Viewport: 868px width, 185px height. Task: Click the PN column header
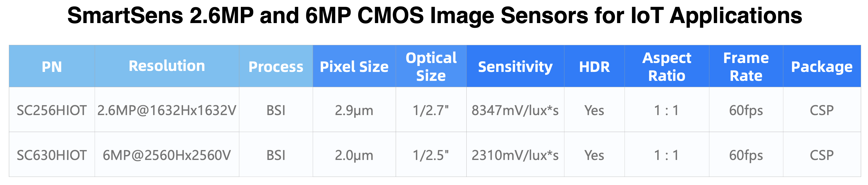coord(51,67)
